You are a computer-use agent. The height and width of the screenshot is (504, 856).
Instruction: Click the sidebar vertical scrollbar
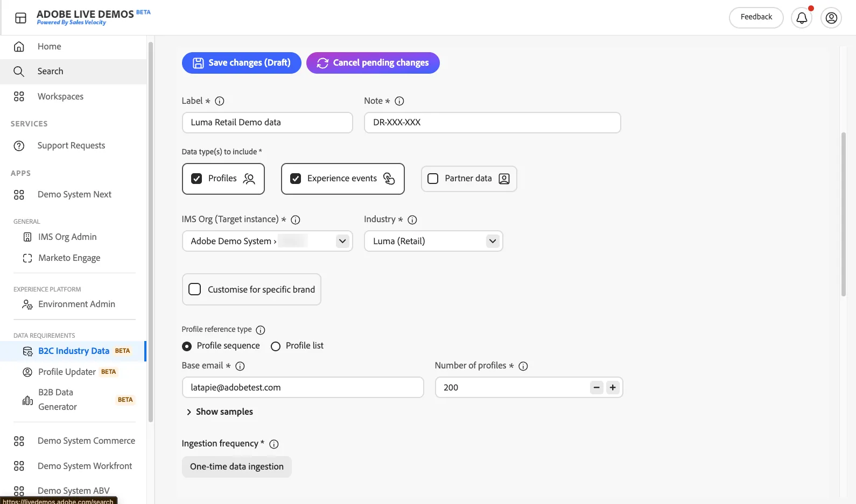tap(151, 231)
